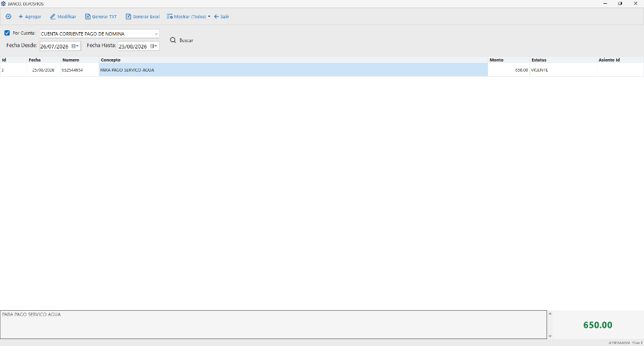The image size is (644, 346).
Task: Uncheck the Por Cuenta checkbox
Action: 7,33
